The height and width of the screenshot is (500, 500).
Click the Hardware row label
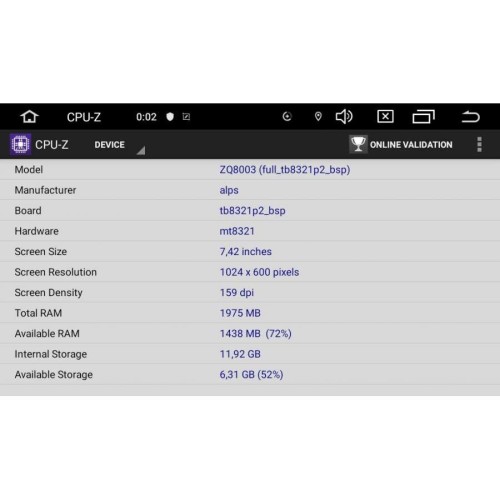pyautogui.click(x=37, y=231)
